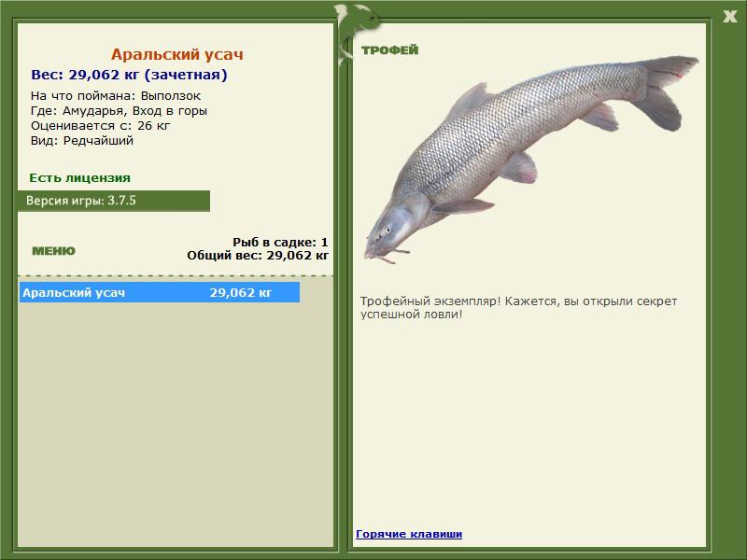Open the Горячие клавиши link

point(409,534)
